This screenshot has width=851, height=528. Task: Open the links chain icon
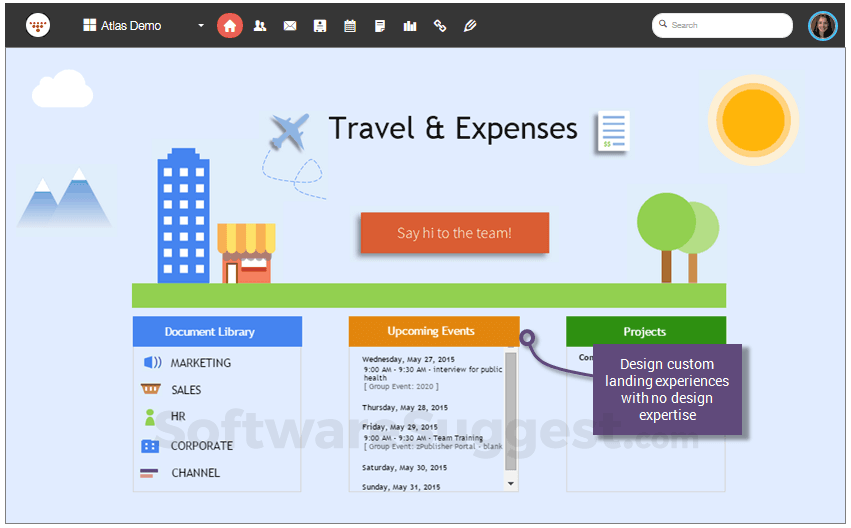pyautogui.click(x=440, y=26)
